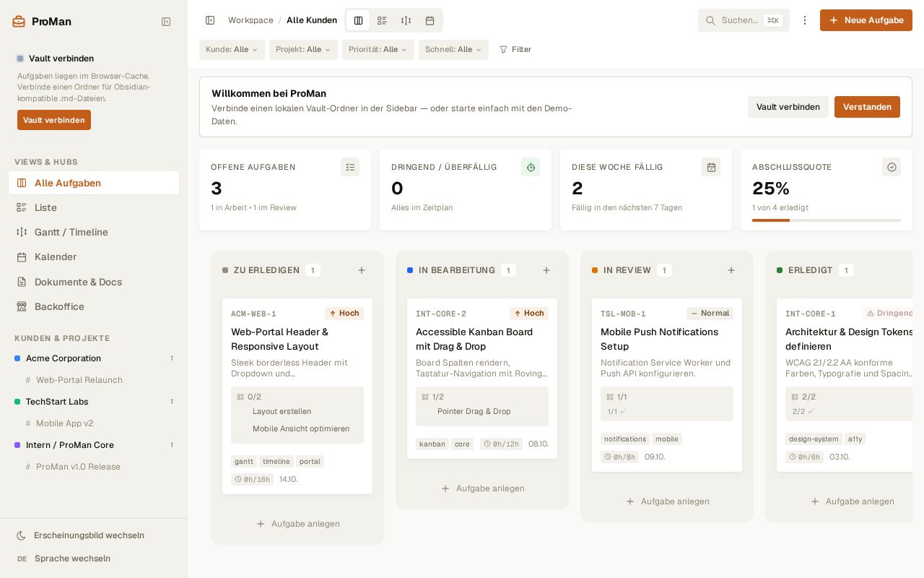Open the three-dot more options menu
The image size is (924, 578).
[805, 20]
